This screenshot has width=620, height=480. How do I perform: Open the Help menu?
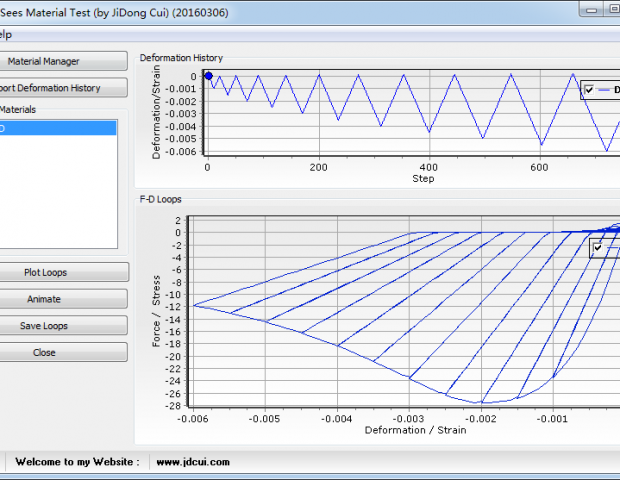tap(5, 35)
